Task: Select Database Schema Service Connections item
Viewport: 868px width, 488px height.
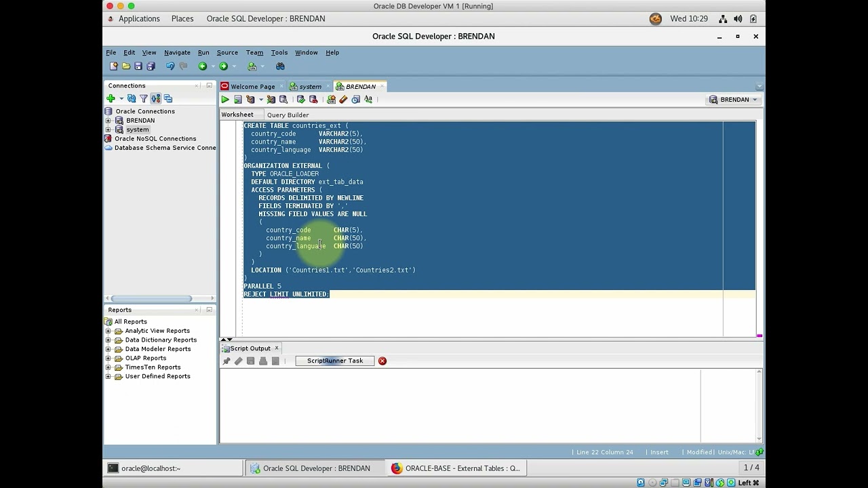Action: [x=165, y=148]
